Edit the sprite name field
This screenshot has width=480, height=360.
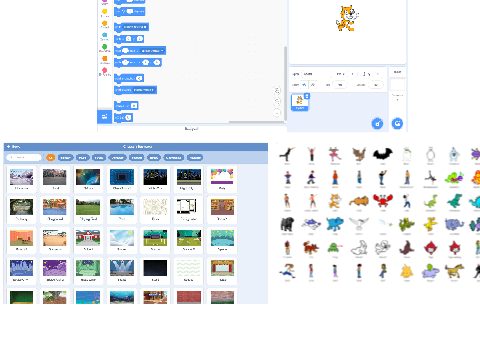click(x=317, y=74)
